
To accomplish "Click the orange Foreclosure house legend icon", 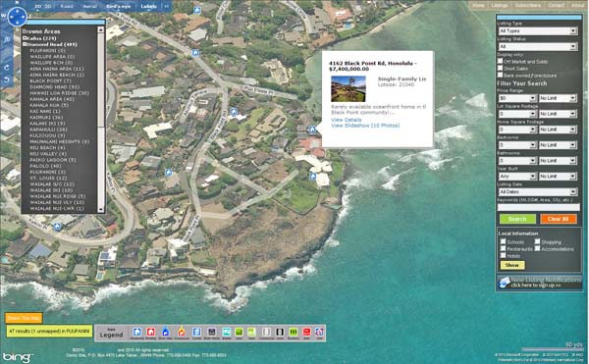I will (182, 332).
